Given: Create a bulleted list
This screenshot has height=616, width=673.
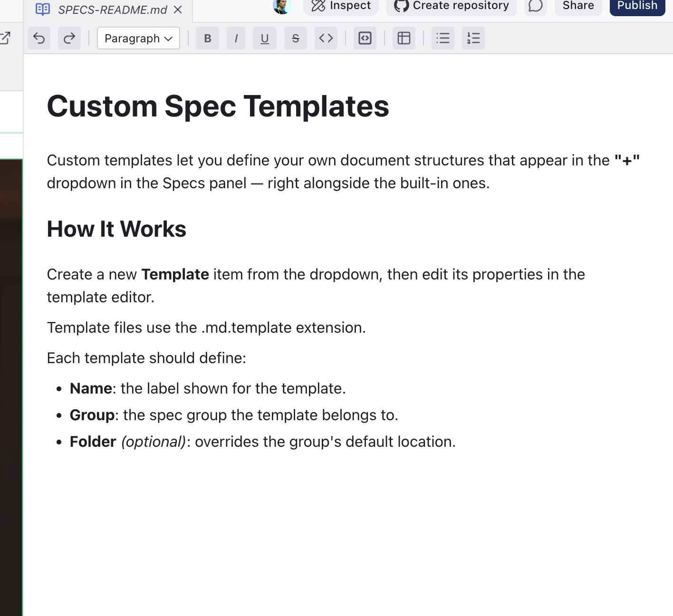Looking at the screenshot, I should click(x=443, y=38).
